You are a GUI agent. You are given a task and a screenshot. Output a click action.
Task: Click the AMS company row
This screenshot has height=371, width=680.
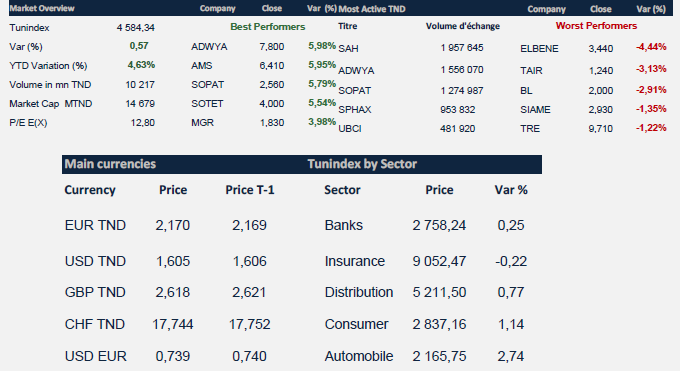pos(264,66)
